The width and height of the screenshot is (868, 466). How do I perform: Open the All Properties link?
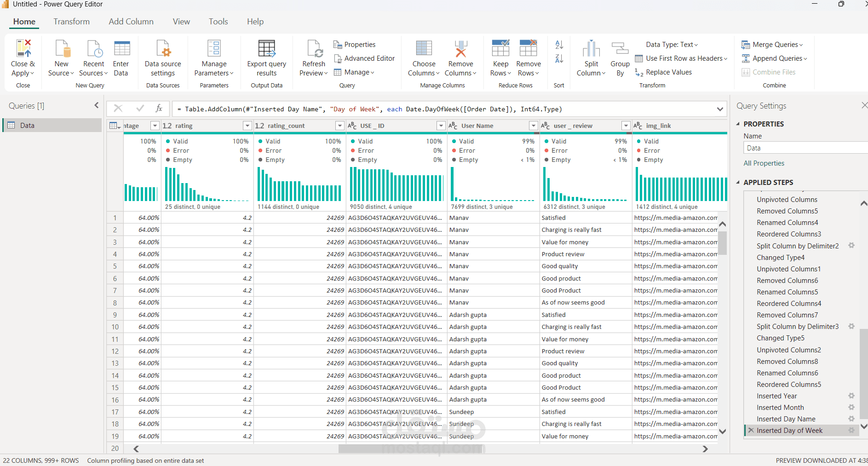(764, 163)
